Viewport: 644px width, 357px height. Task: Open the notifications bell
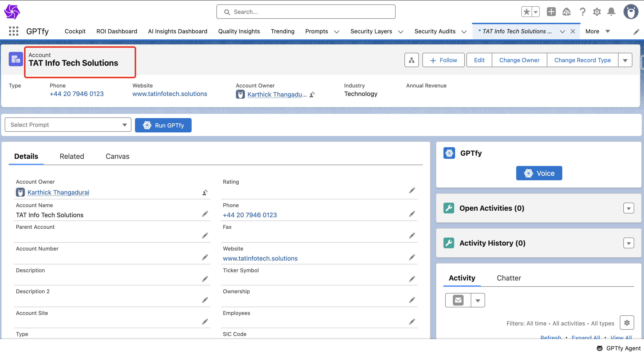click(x=611, y=12)
